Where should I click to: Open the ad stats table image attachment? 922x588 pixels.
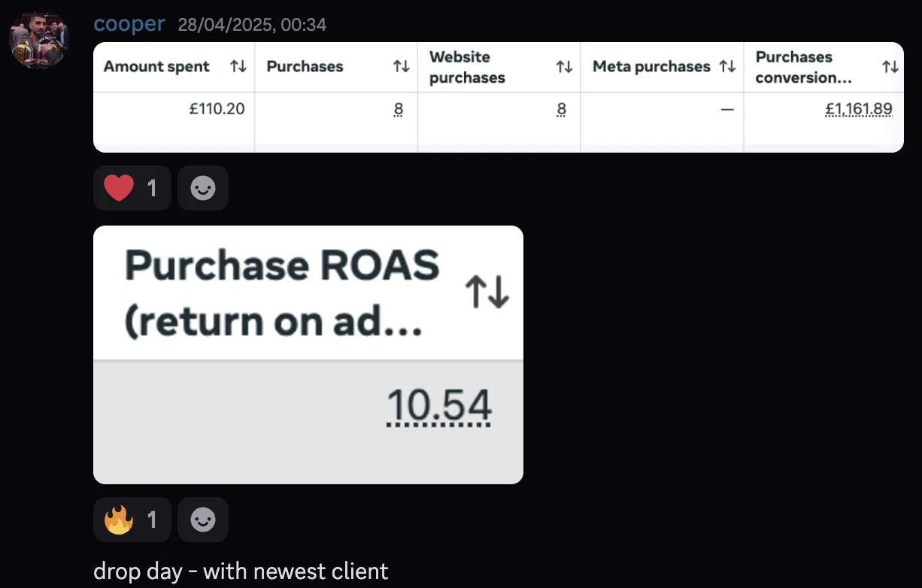(x=499, y=97)
